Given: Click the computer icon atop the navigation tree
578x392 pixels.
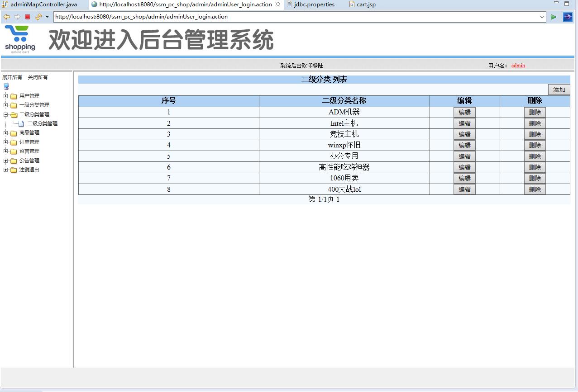Looking at the screenshot, I should (x=5, y=86).
